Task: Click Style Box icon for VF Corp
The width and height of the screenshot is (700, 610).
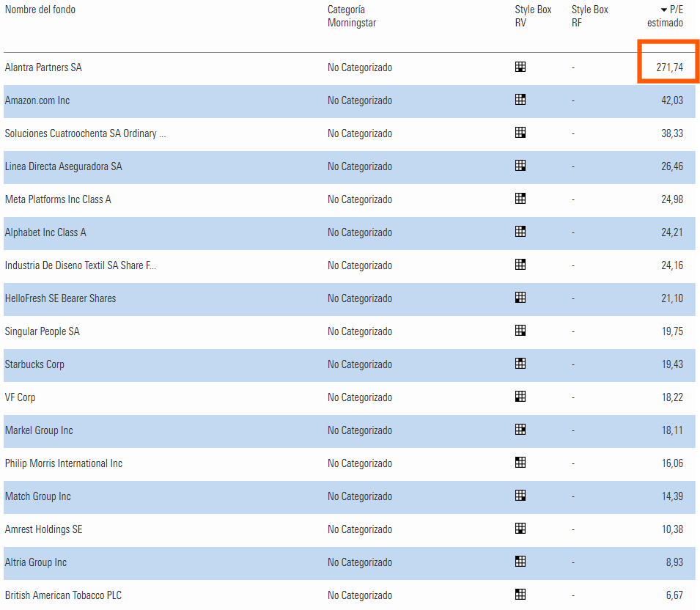Action: [x=520, y=397]
